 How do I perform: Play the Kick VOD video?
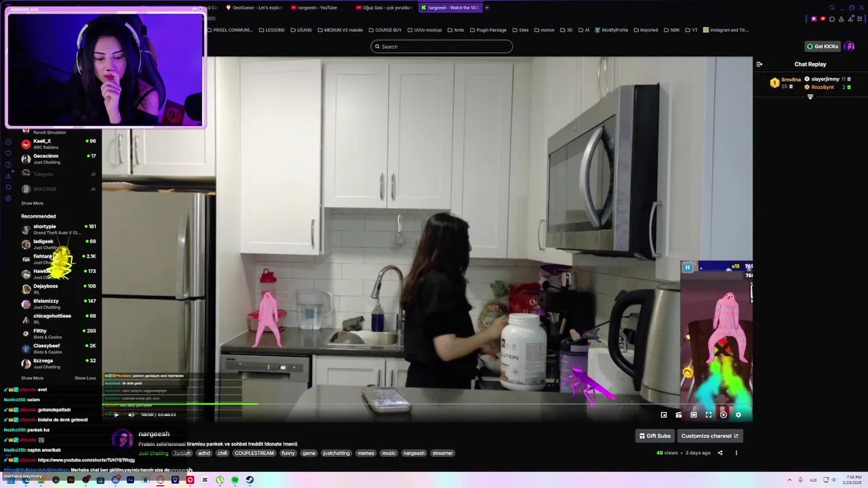(116, 415)
